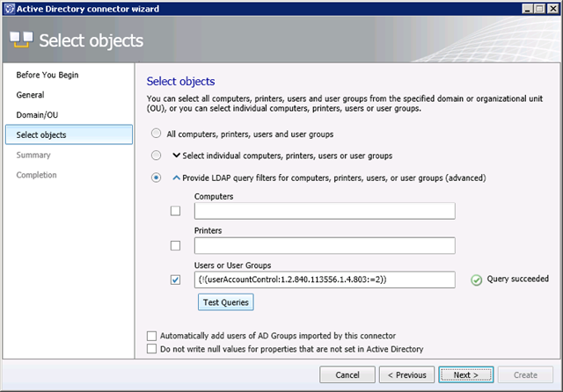
Task: Collapse the Provide LDAP query filters chevron
Action: point(176,178)
